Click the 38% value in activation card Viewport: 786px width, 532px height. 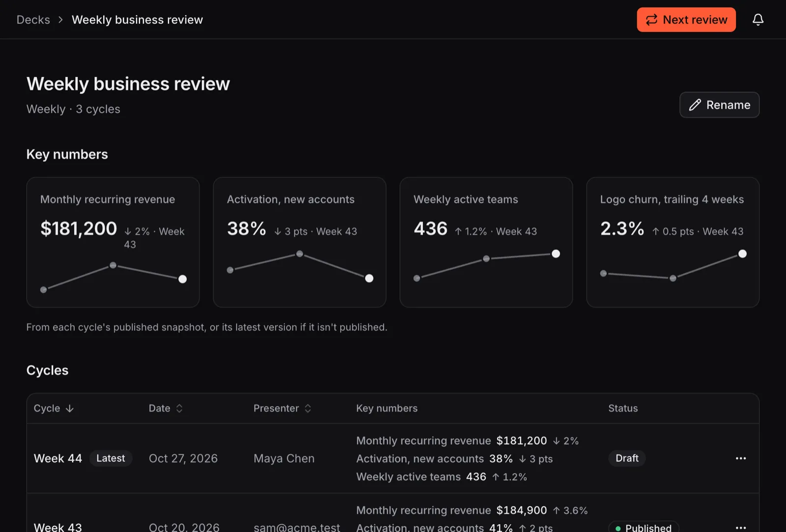[x=247, y=228]
